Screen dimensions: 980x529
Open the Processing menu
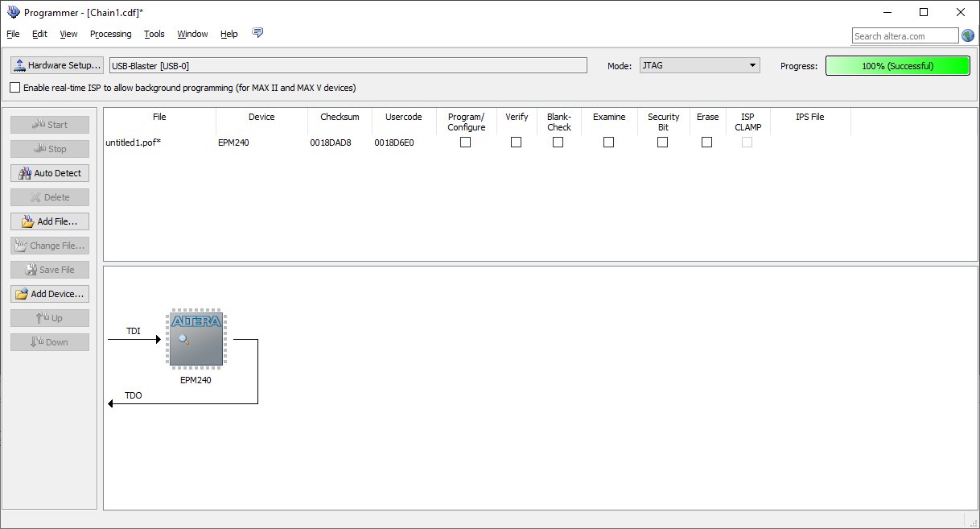pos(110,34)
